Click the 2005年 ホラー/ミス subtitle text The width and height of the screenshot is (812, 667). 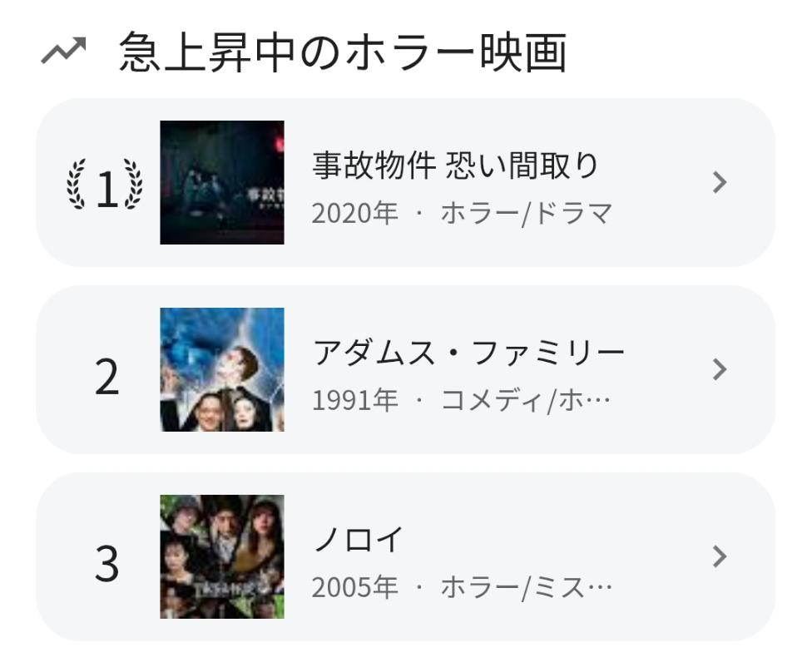[462, 588]
